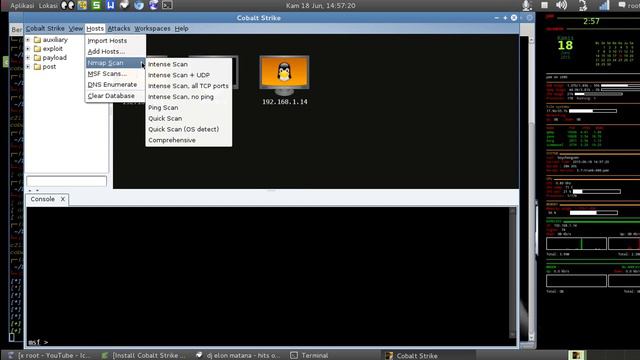Open the Attacks menu
This screenshot has width=640, height=360.
click(x=119, y=29)
